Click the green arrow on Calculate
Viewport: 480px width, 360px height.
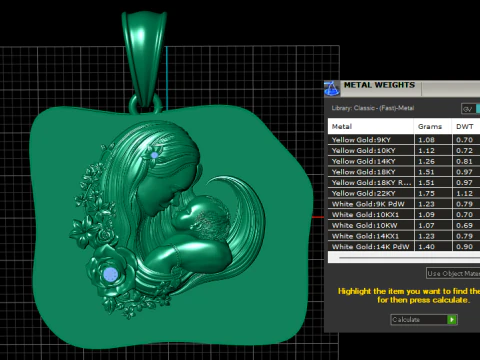452,320
